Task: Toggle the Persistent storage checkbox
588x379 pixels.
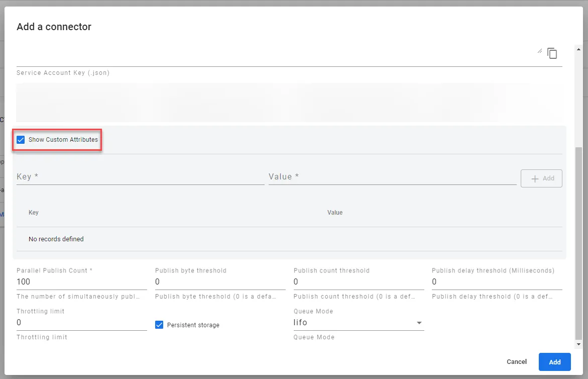Action: pyautogui.click(x=159, y=325)
